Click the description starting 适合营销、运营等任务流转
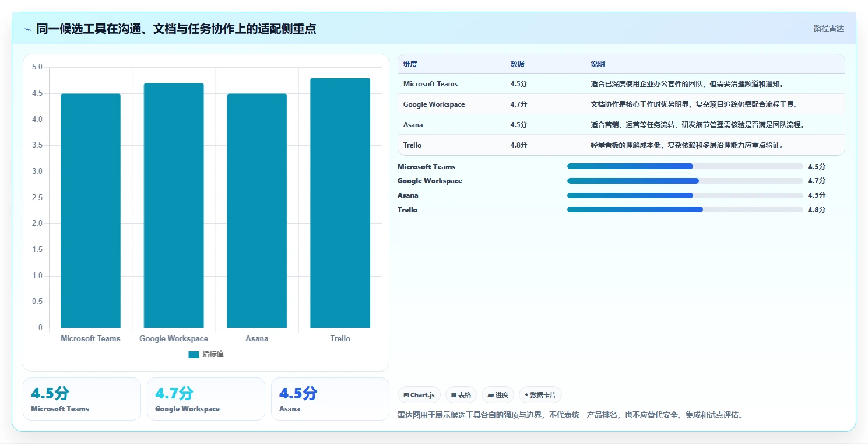Screen dimensions: 868x444 tap(697, 125)
